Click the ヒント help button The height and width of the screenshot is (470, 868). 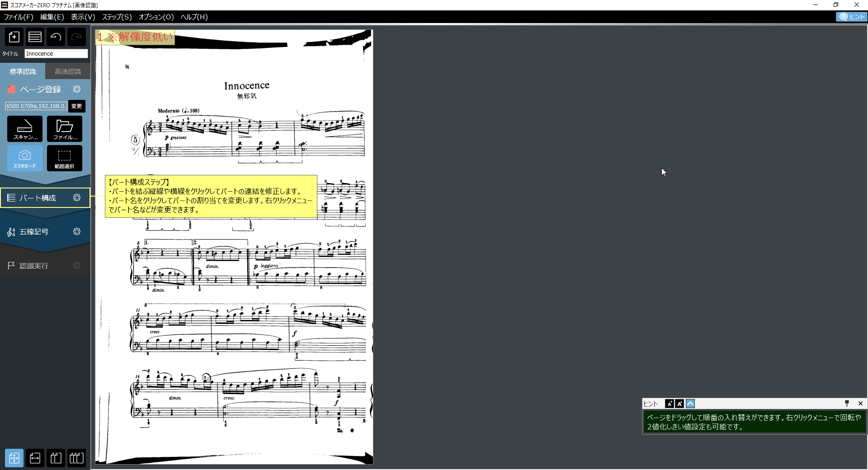[x=852, y=17]
